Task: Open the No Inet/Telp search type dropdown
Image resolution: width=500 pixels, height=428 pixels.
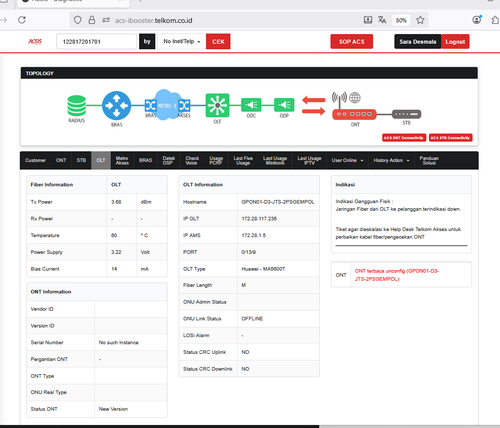Action: [182, 42]
